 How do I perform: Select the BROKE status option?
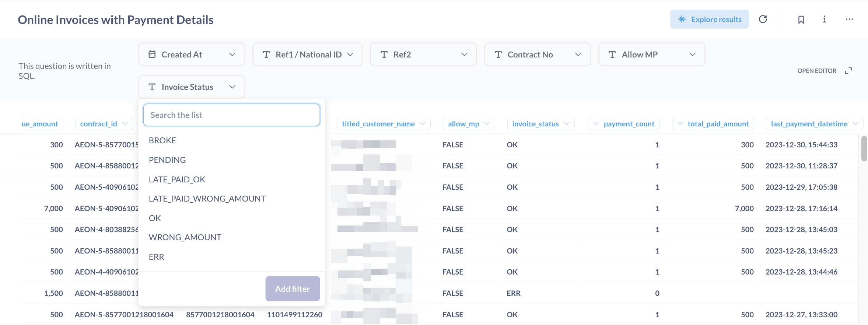pyautogui.click(x=162, y=140)
